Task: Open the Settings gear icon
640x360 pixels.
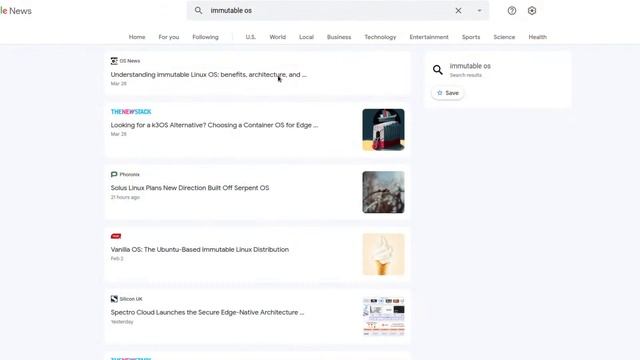Action: tap(532, 11)
